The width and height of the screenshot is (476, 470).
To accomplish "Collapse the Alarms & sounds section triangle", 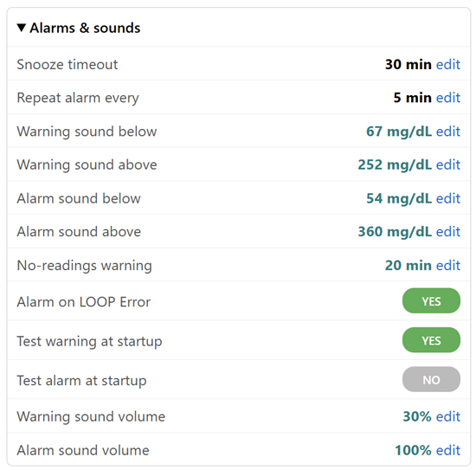I will click(x=22, y=28).
